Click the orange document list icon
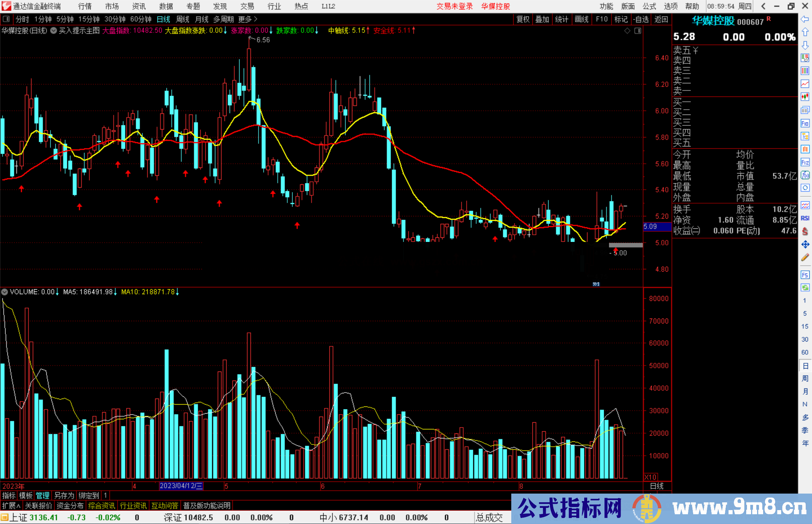812x524 pixels. tap(805, 149)
